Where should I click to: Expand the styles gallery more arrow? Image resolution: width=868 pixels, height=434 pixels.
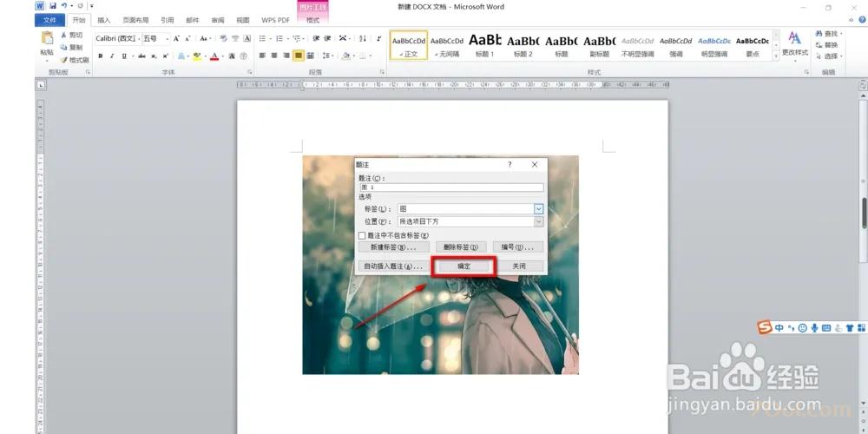[775, 56]
